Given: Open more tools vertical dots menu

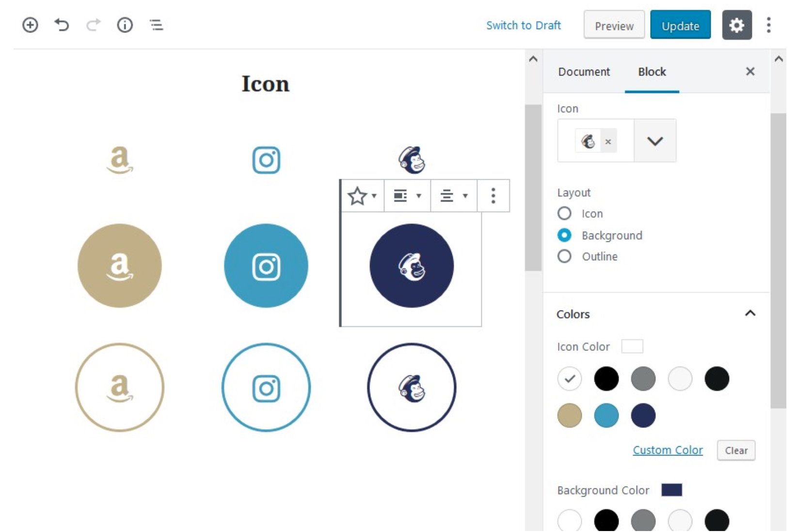Looking at the screenshot, I should (x=768, y=25).
